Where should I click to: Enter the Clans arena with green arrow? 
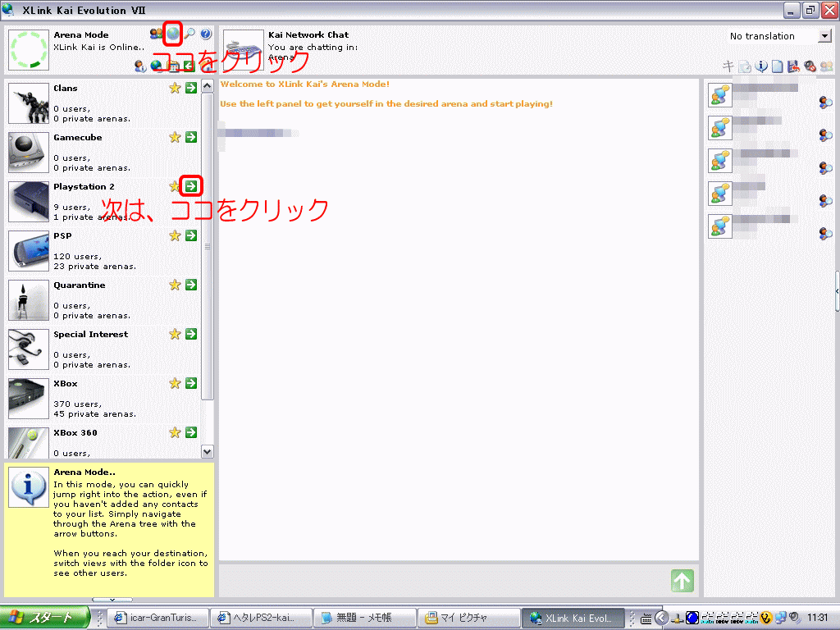click(191, 88)
